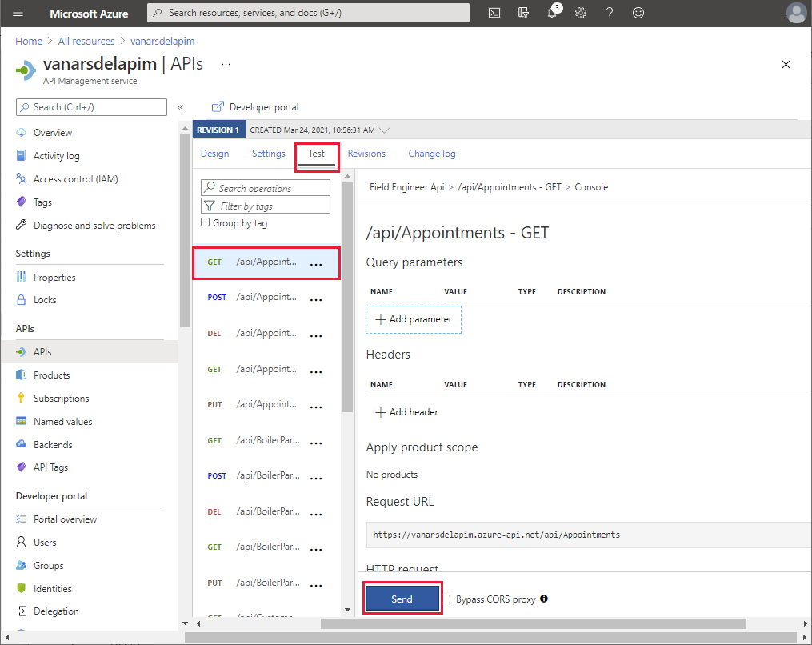This screenshot has height=645, width=812.
Task: Open Named values in the sidebar
Action: point(62,422)
